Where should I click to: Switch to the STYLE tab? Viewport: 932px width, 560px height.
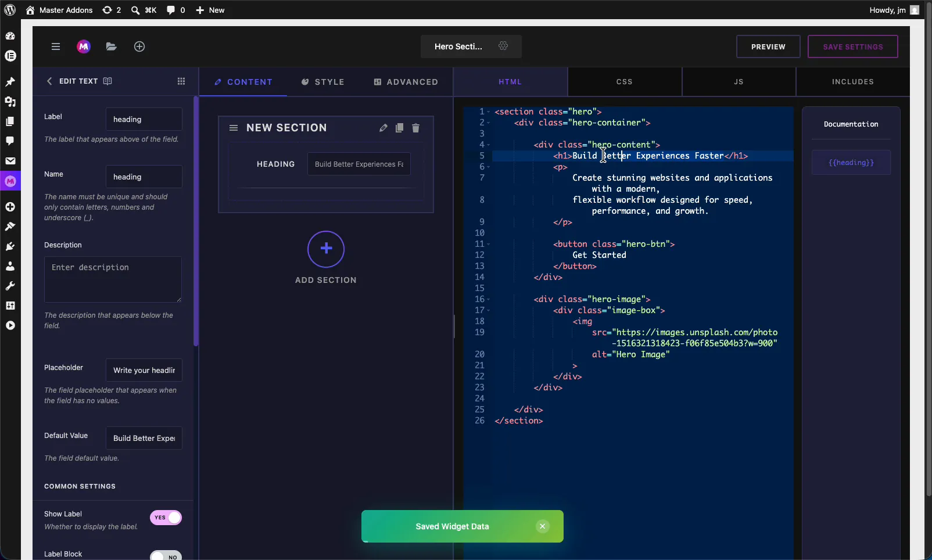click(323, 82)
